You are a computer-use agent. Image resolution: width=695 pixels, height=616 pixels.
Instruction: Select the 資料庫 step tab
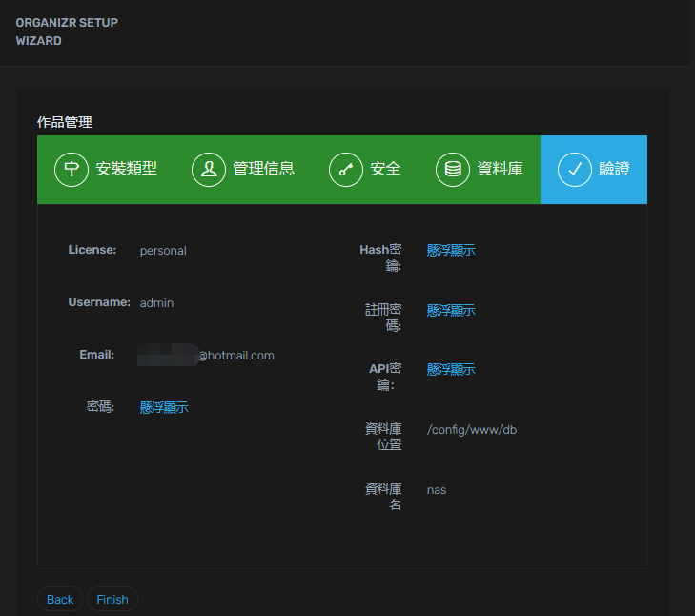[x=480, y=170]
